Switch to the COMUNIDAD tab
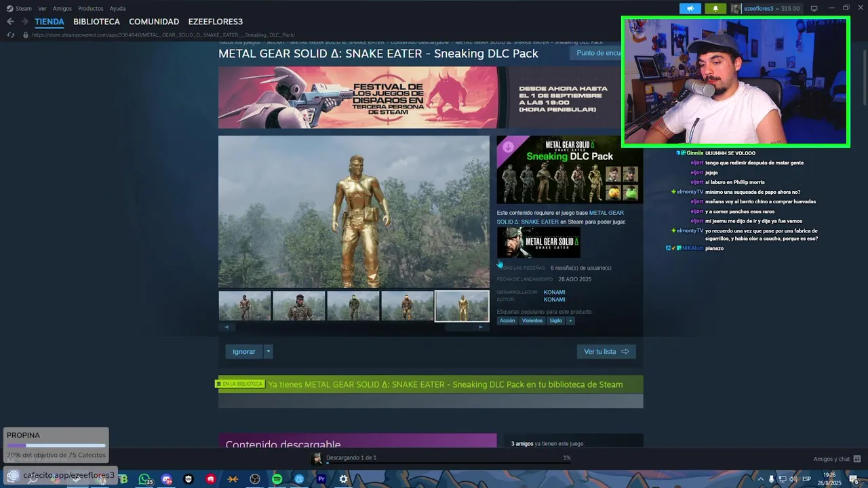The image size is (868, 488). click(x=154, y=22)
